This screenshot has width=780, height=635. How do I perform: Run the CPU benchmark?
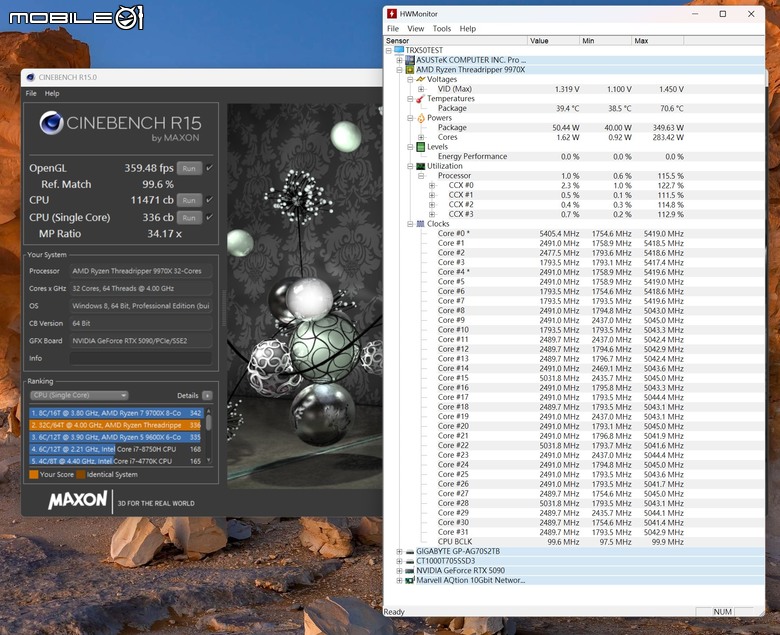(x=189, y=200)
